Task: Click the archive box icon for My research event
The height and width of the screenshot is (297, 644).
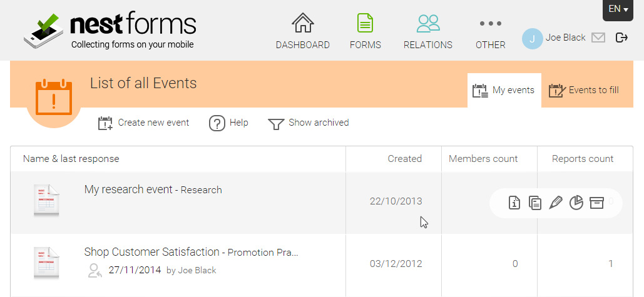Action: (597, 203)
